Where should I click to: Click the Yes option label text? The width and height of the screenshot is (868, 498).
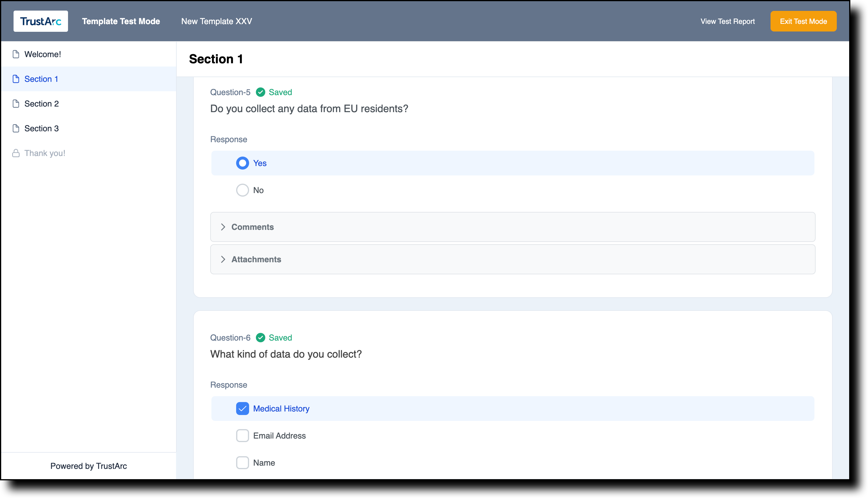click(x=260, y=163)
